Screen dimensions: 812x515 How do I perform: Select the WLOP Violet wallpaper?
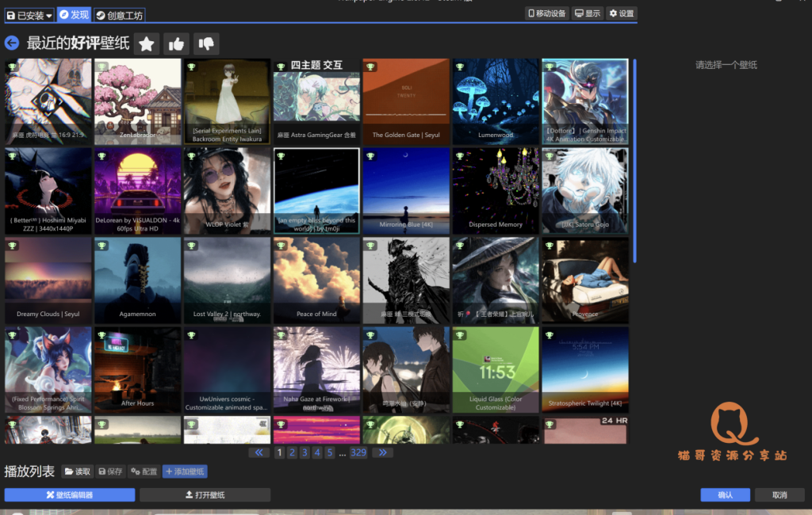[x=227, y=191]
